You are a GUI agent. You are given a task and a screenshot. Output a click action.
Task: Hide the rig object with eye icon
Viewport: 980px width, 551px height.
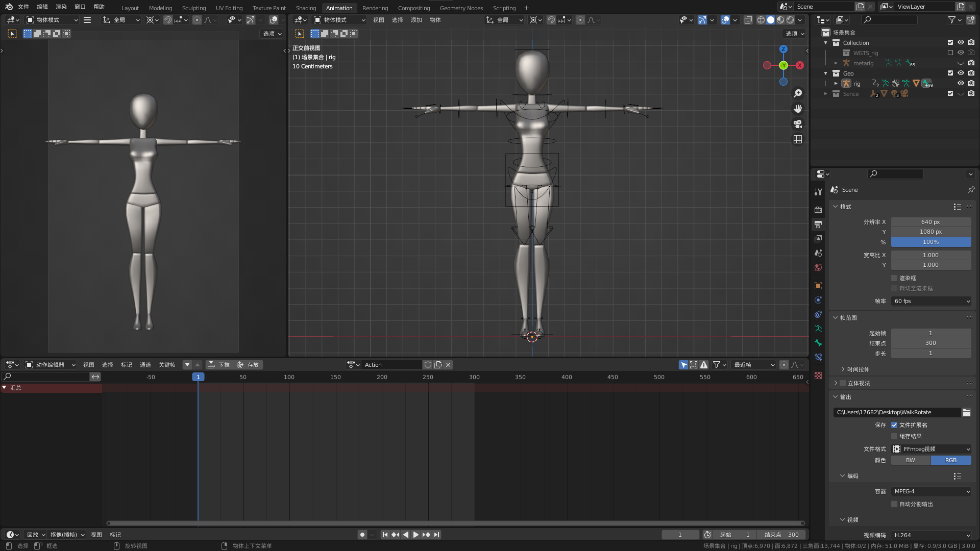tap(961, 83)
